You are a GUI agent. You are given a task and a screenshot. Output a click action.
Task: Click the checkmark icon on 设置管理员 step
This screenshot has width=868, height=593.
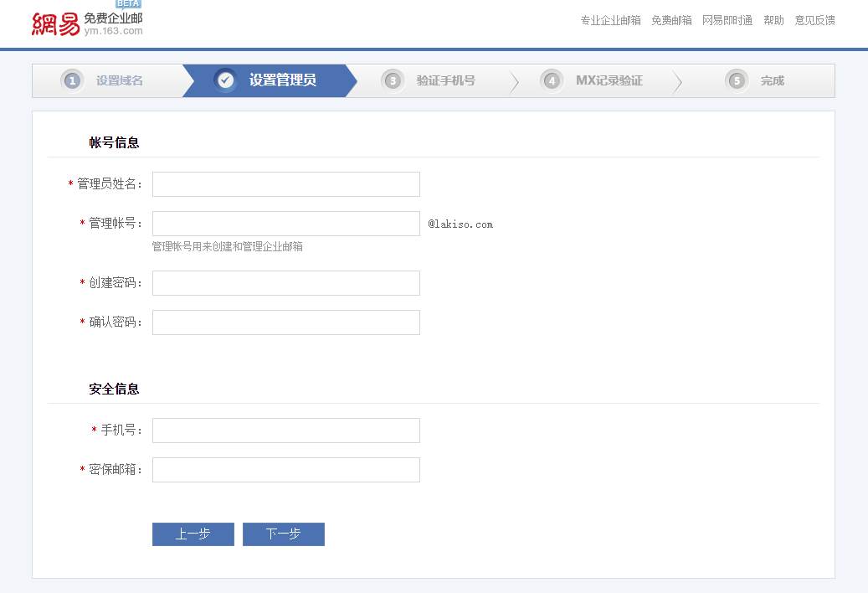click(x=225, y=81)
